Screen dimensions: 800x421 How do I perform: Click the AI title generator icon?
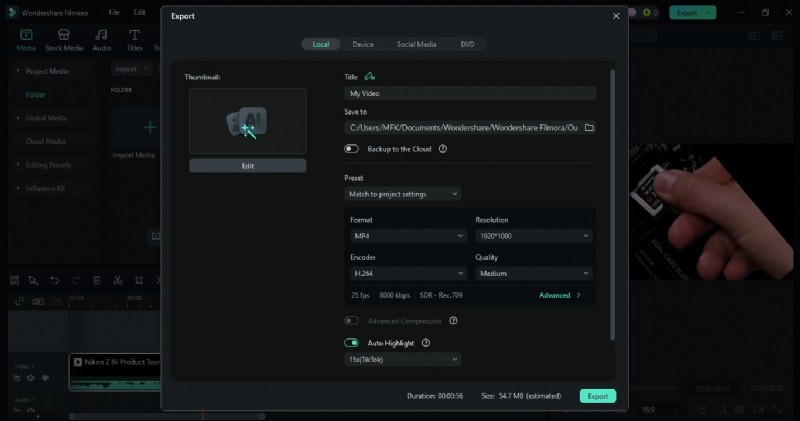pos(370,76)
